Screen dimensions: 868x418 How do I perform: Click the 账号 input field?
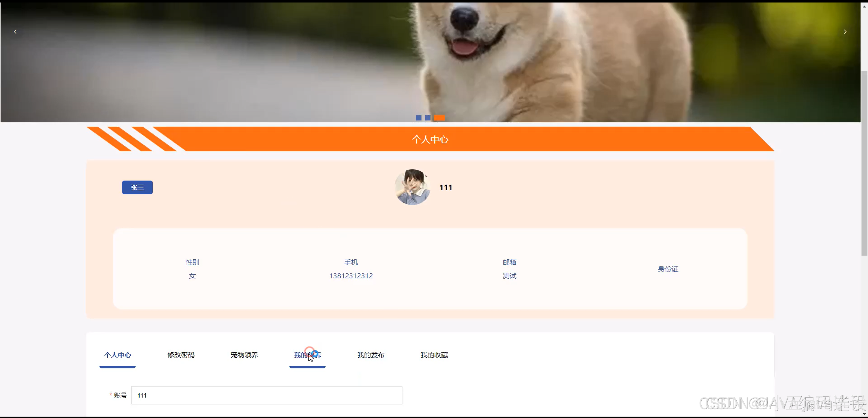(266, 395)
